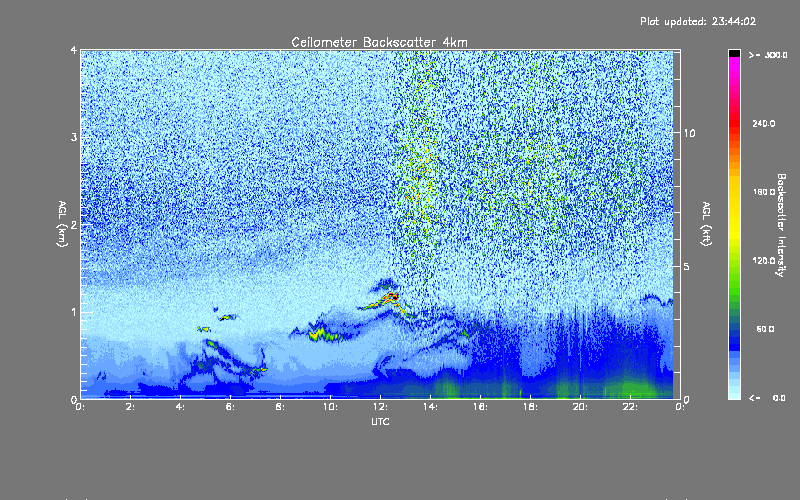Pick the black swatch atop the colorbar

click(734, 54)
